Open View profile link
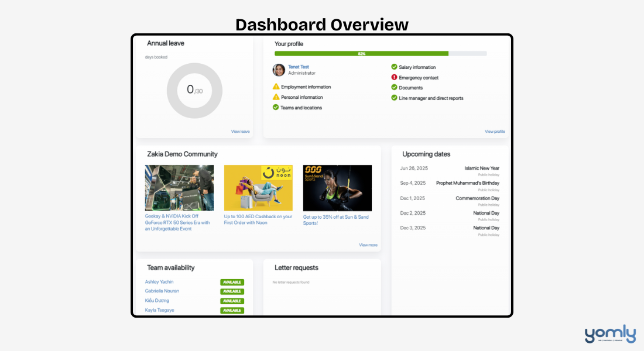 pos(495,132)
